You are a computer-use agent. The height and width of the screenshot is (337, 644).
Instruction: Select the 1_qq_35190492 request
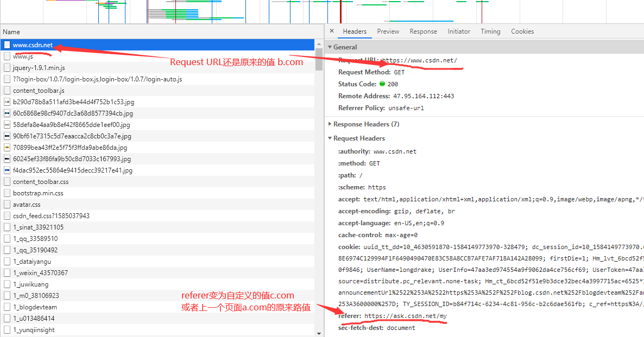[x=157, y=250]
